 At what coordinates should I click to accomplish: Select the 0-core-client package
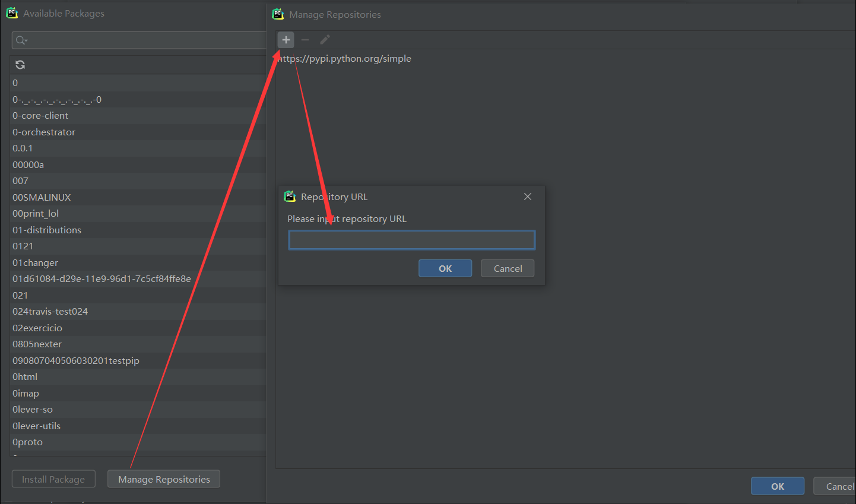pyautogui.click(x=138, y=116)
